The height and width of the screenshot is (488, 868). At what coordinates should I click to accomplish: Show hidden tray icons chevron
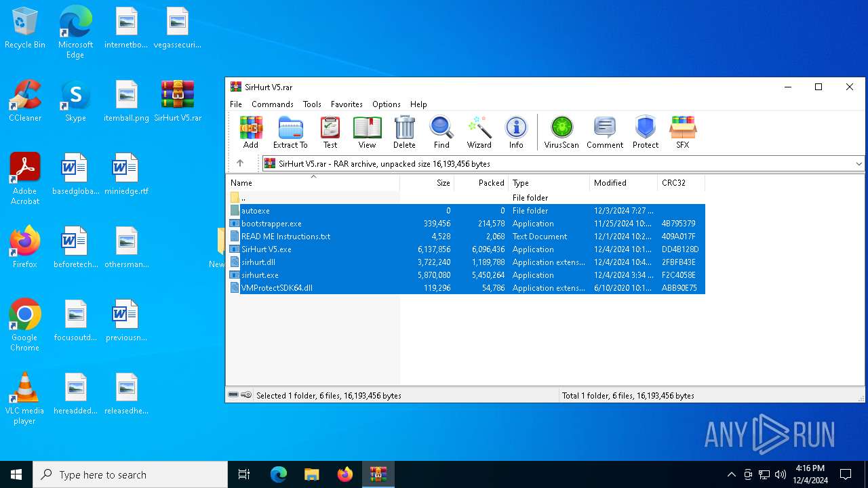click(x=731, y=474)
